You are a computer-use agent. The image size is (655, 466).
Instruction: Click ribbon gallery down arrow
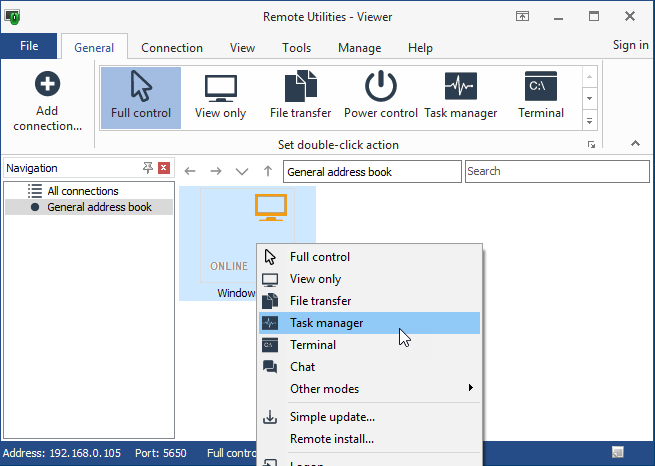point(589,99)
